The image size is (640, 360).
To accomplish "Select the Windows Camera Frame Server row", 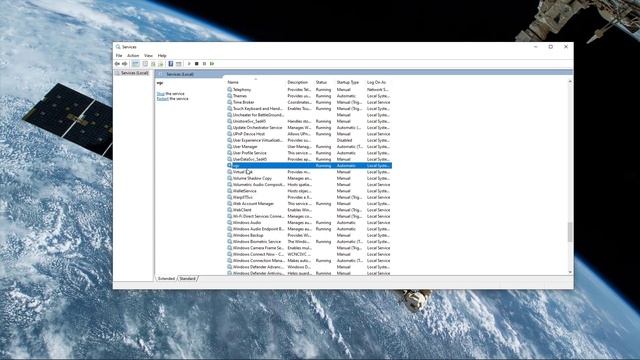I will pyautogui.click(x=309, y=248).
